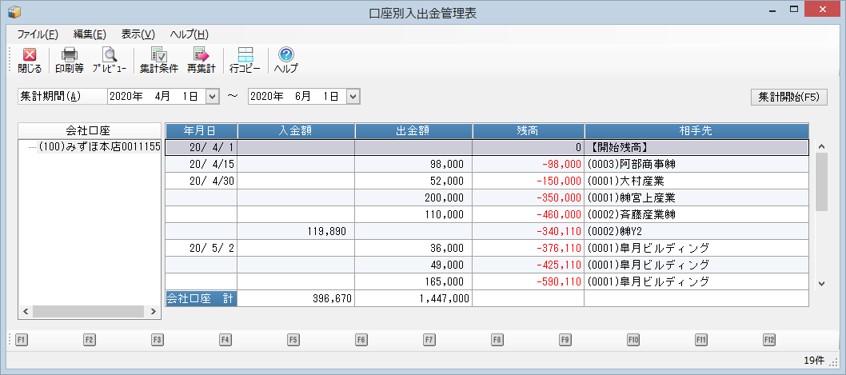The image size is (846, 375).
Task: Click the 集計開始(F5) button
Action: [789, 97]
